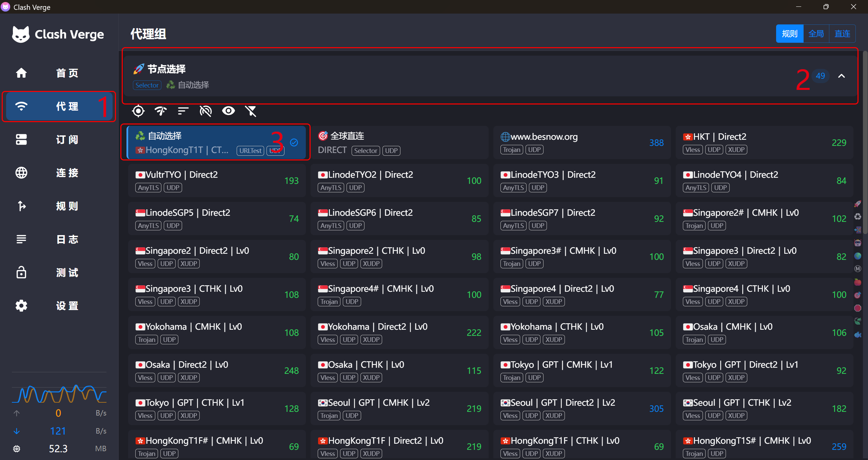Click the sort order icon
Image resolution: width=868 pixels, height=460 pixels.
click(183, 111)
